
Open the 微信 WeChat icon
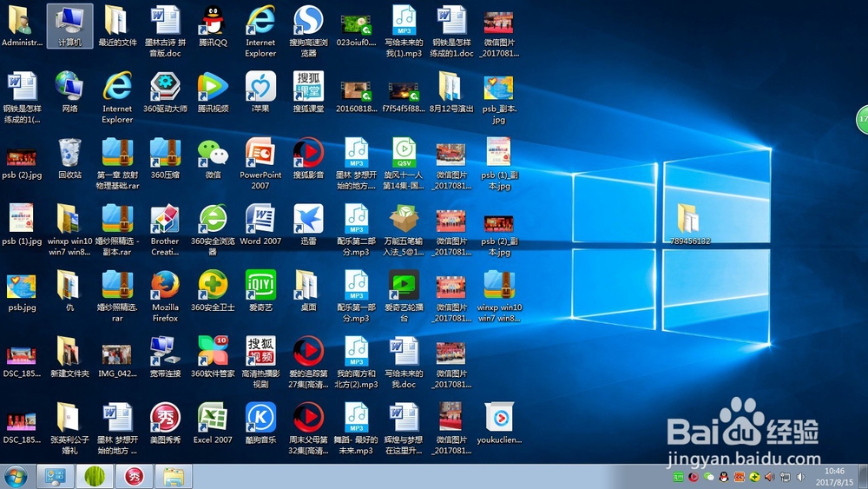tap(214, 158)
